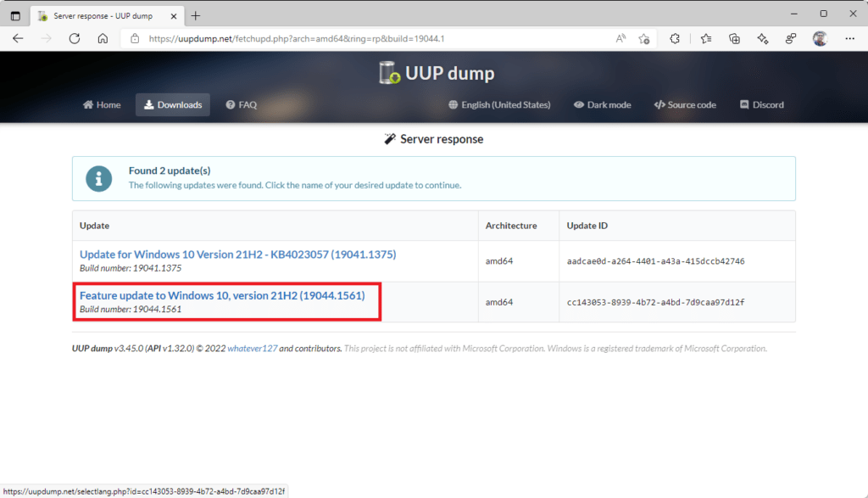Go to the Home nav item
868x498 pixels.
coord(102,105)
